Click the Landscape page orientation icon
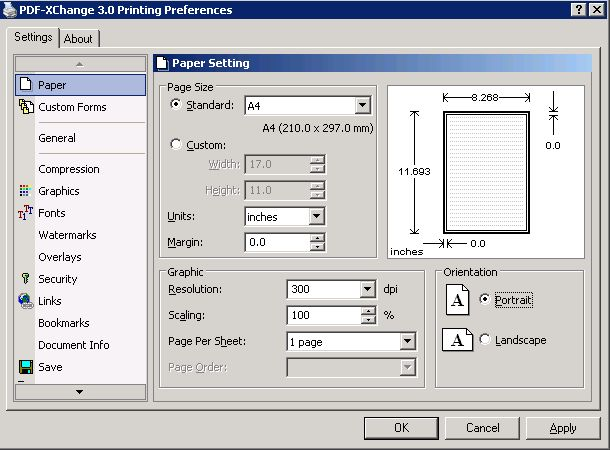Screen dimensions: 610x450 pyautogui.click(x=458, y=340)
